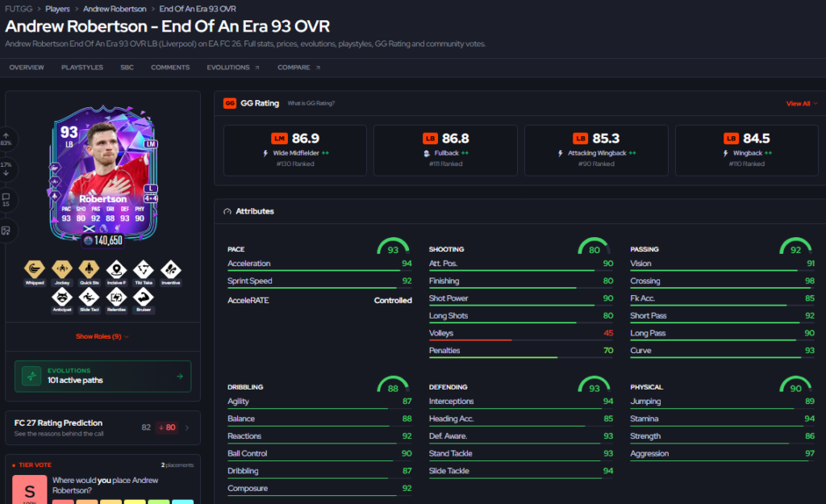The height and width of the screenshot is (504, 826).
Task: Click the 140,650 coin price tag
Action: 103,240
